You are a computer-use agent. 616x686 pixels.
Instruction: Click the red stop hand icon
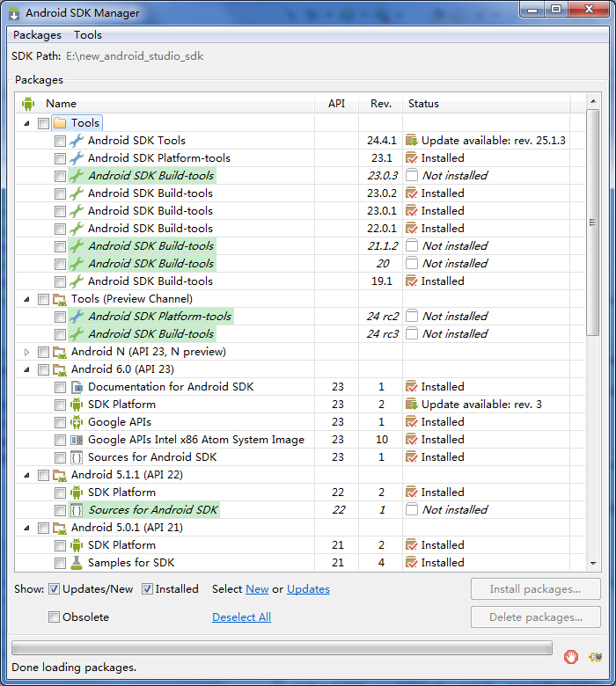pos(571,656)
